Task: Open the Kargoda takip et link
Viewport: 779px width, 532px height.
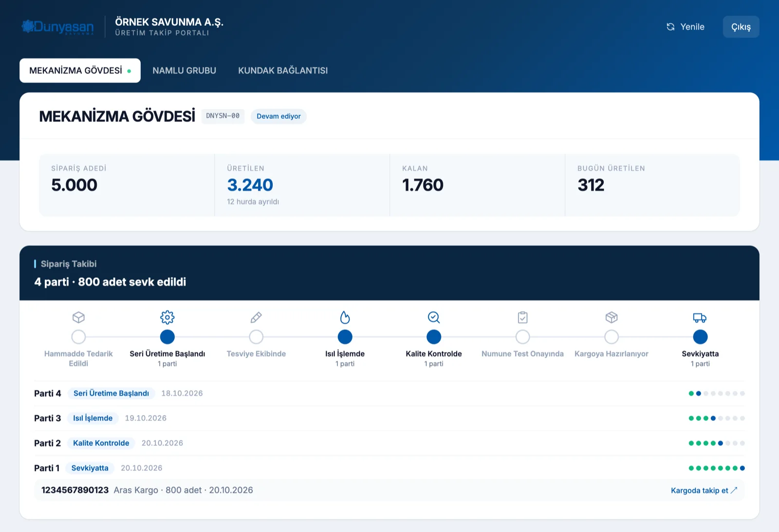Action: (704, 490)
